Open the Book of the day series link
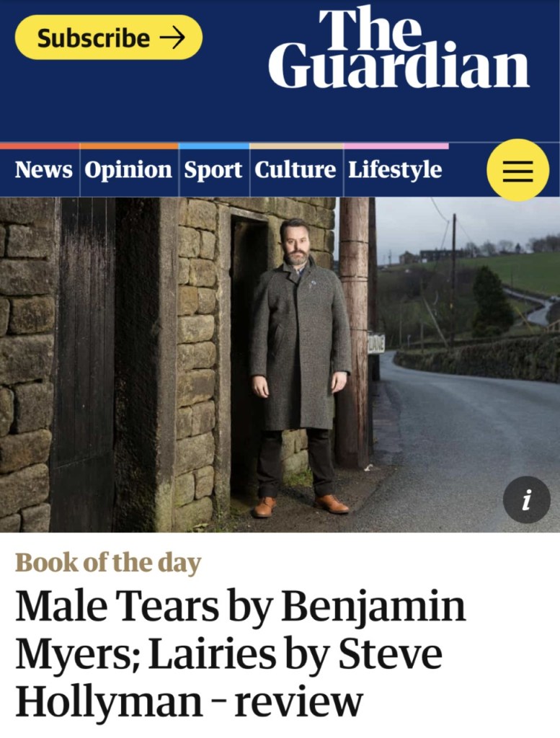 (108, 563)
